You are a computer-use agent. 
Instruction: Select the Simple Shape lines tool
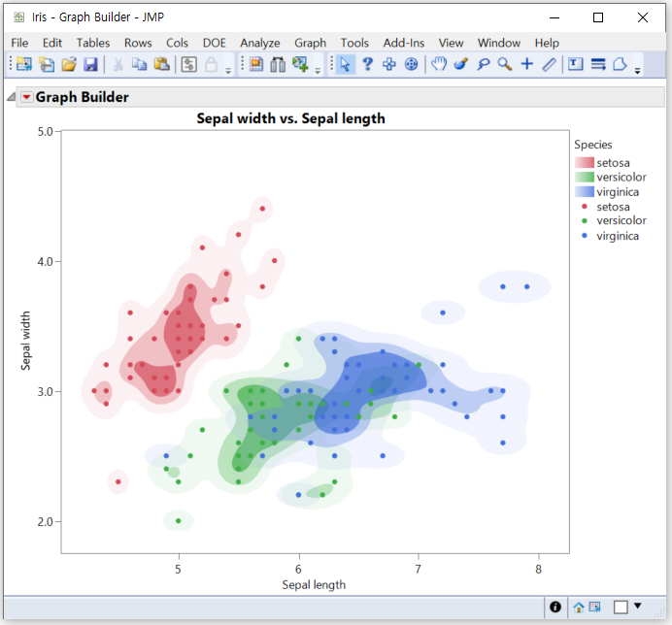pyautogui.click(x=598, y=64)
